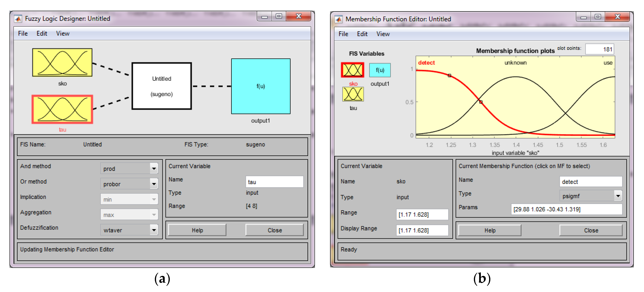Open View menu in Membership Function Editor
Screen dimensions: 644x292
[383, 34]
